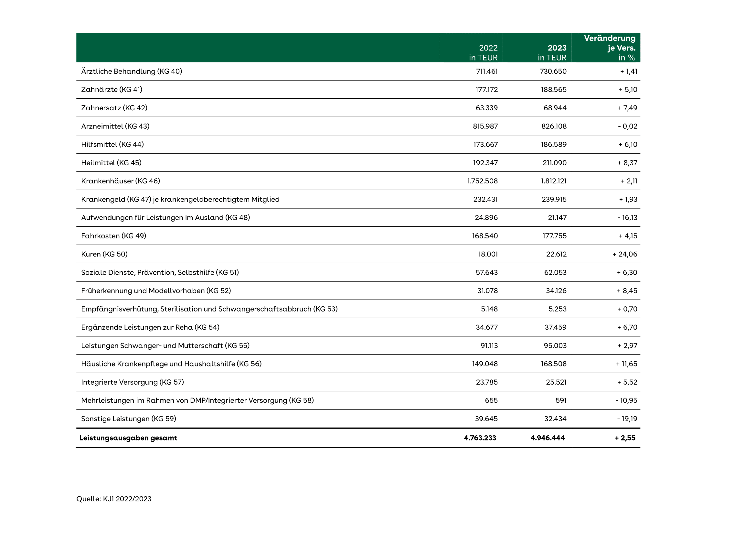
Task: Click the value '188.565'
Action: click(x=553, y=90)
